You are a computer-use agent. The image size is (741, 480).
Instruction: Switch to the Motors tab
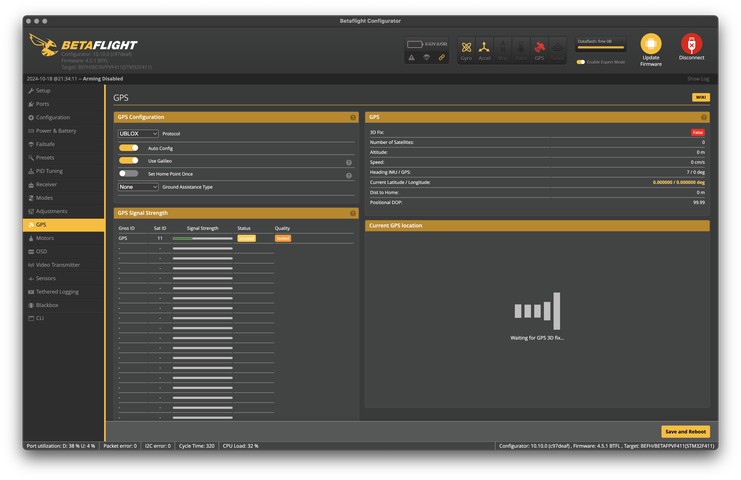(45, 238)
